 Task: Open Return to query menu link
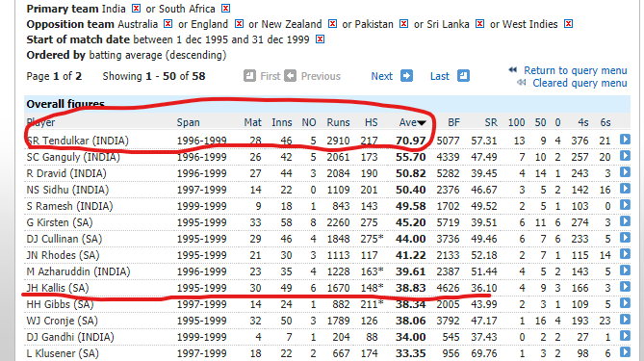[x=576, y=70]
